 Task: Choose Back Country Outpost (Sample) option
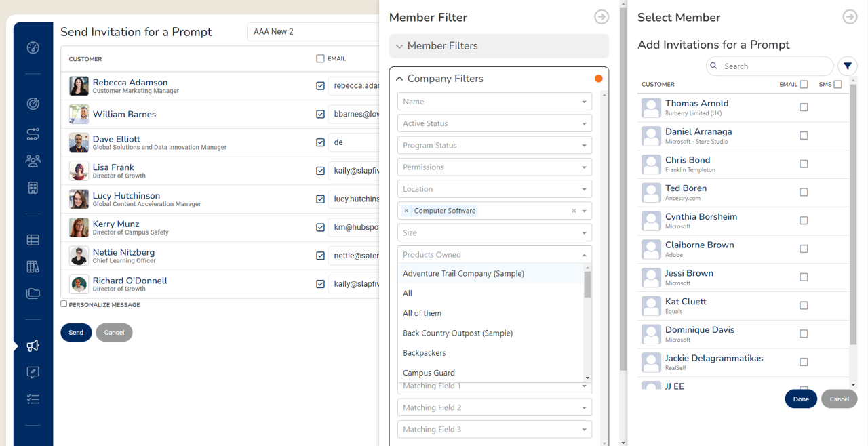458,333
